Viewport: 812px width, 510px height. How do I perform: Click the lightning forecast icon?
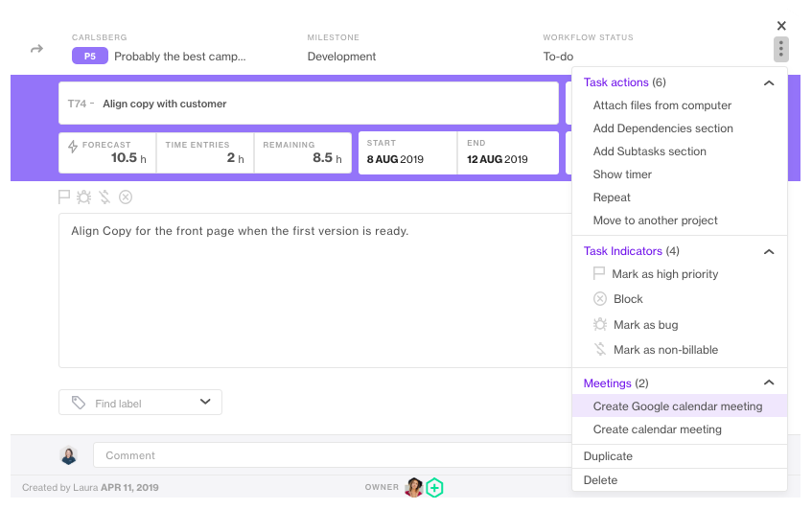(x=73, y=146)
